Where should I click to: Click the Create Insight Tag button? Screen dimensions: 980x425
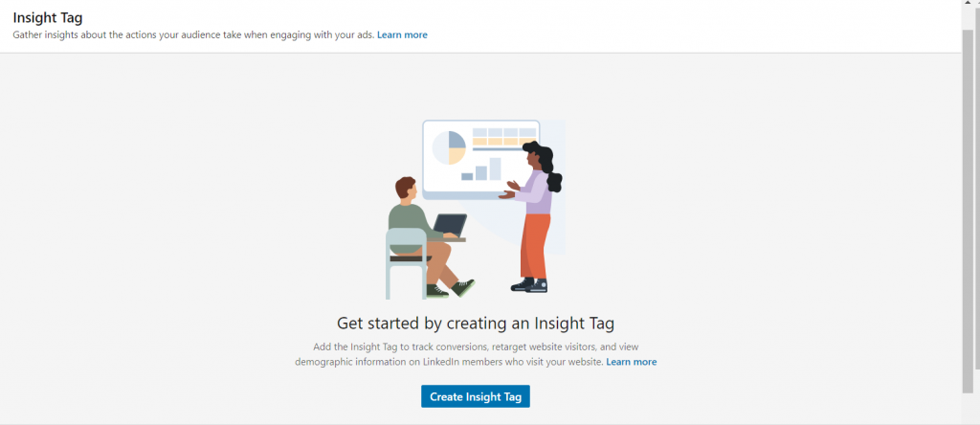click(x=475, y=396)
